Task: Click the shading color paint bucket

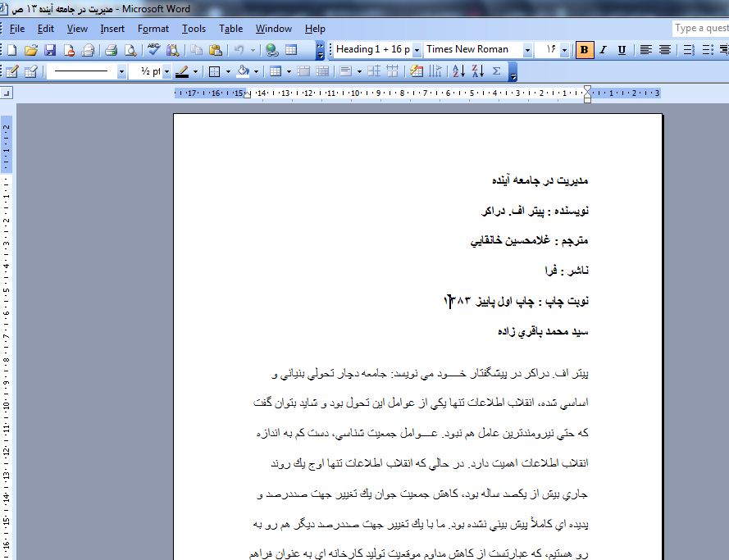Action: [242, 71]
